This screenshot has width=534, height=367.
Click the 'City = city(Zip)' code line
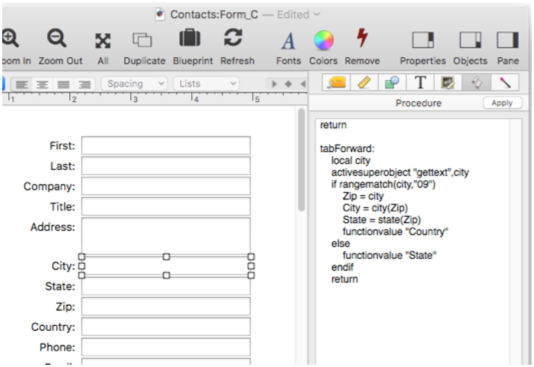375,208
